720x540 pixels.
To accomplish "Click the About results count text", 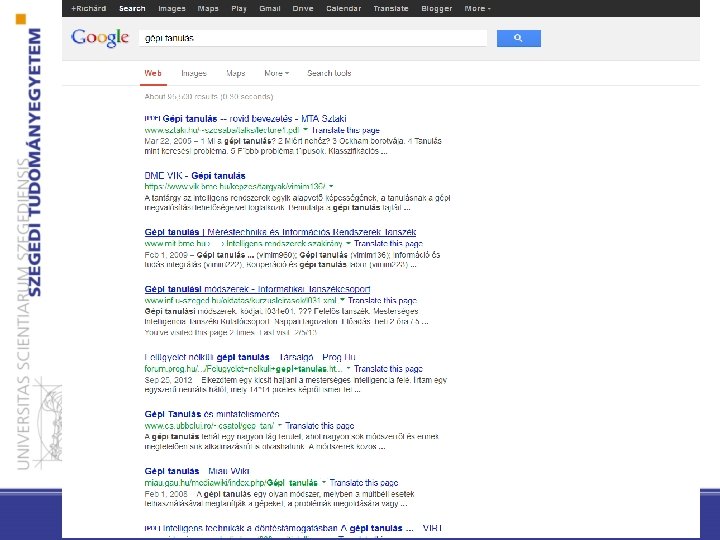I will click(209, 96).
